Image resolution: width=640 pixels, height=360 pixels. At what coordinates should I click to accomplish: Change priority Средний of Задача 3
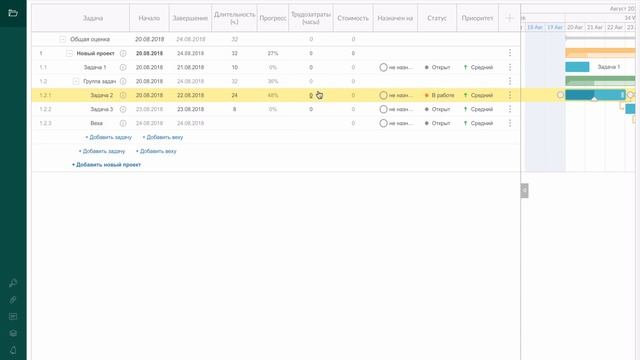tap(478, 109)
